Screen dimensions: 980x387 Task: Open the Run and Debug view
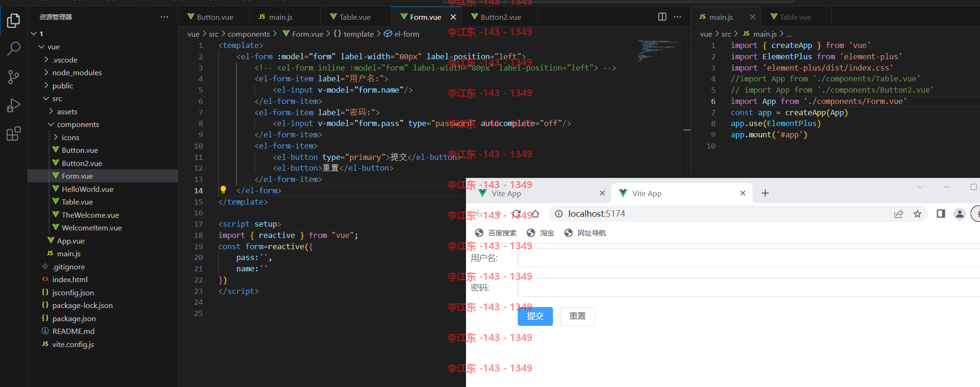(14, 106)
